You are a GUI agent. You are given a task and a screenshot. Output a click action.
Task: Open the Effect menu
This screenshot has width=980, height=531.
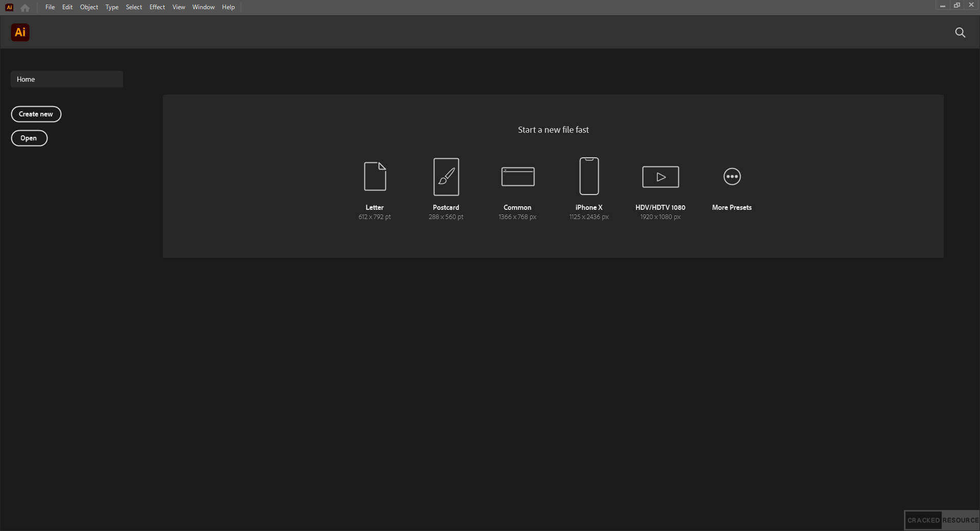pos(157,7)
